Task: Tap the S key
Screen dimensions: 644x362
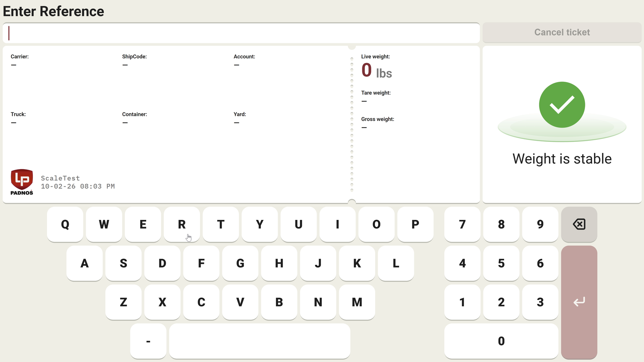Action: pos(123,263)
